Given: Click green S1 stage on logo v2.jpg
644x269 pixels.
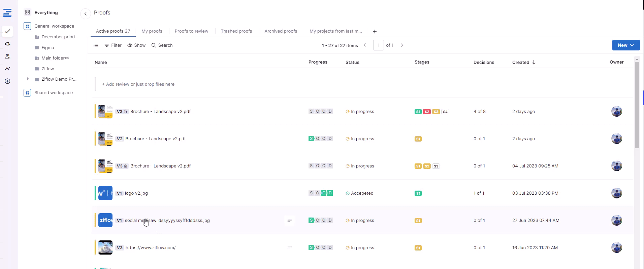Looking at the screenshot, I should [418, 193].
